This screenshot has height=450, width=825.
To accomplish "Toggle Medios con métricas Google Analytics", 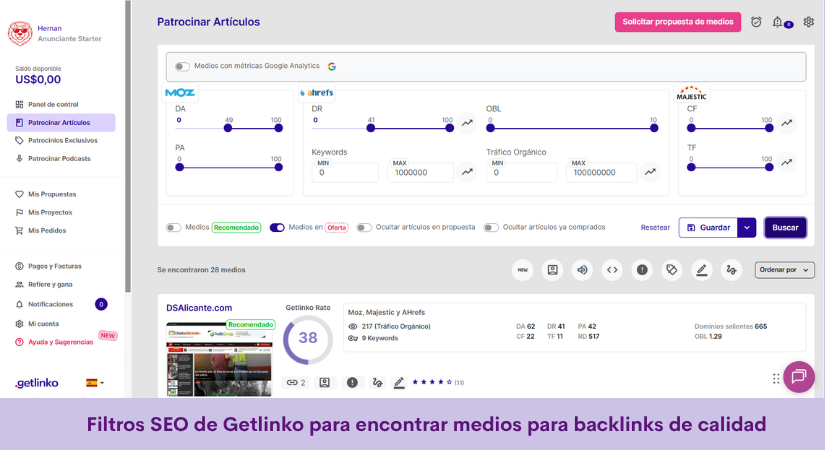I will 182,66.
